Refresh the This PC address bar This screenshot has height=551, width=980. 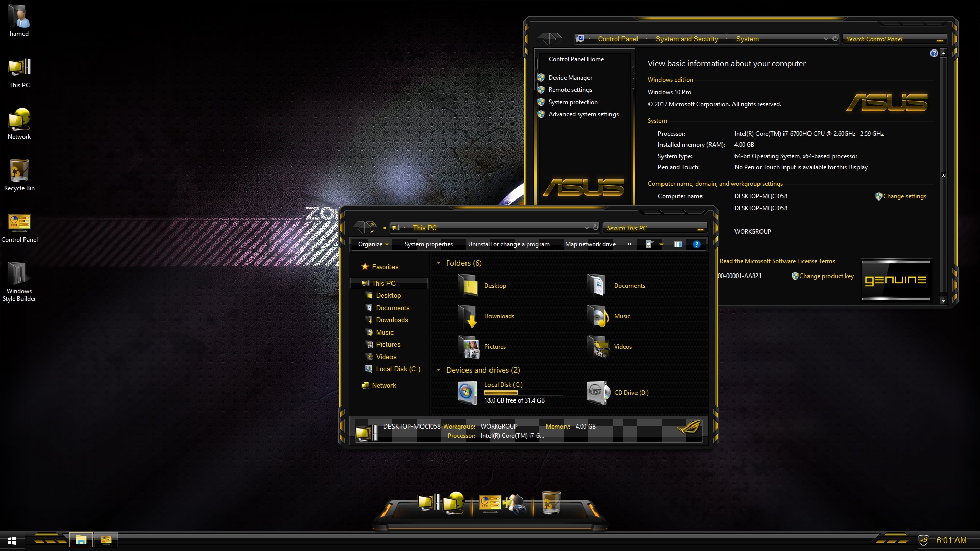tap(596, 228)
